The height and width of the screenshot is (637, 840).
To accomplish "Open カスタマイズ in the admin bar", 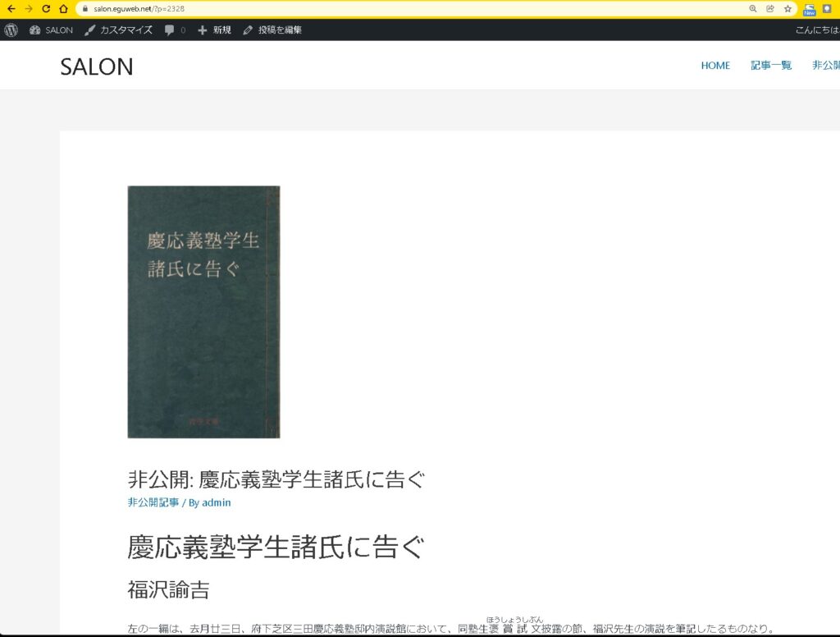I will [x=118, y=30].
